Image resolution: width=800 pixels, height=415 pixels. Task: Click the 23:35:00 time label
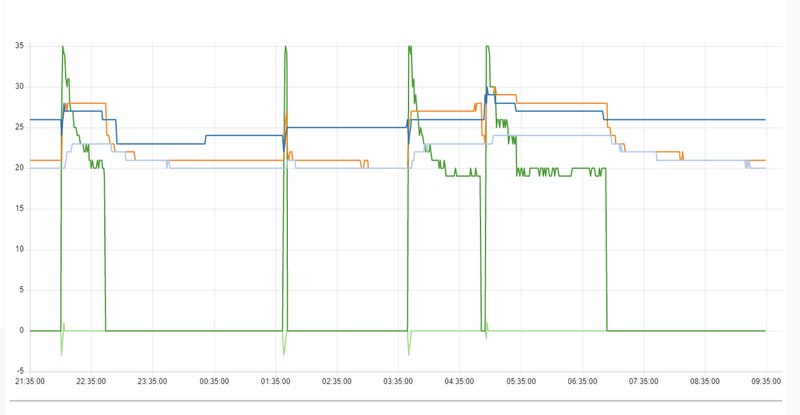click(x=152, y=381)
